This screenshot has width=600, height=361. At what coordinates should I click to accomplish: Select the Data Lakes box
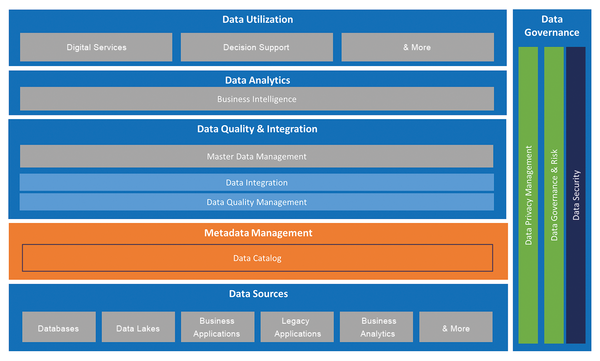138,327
